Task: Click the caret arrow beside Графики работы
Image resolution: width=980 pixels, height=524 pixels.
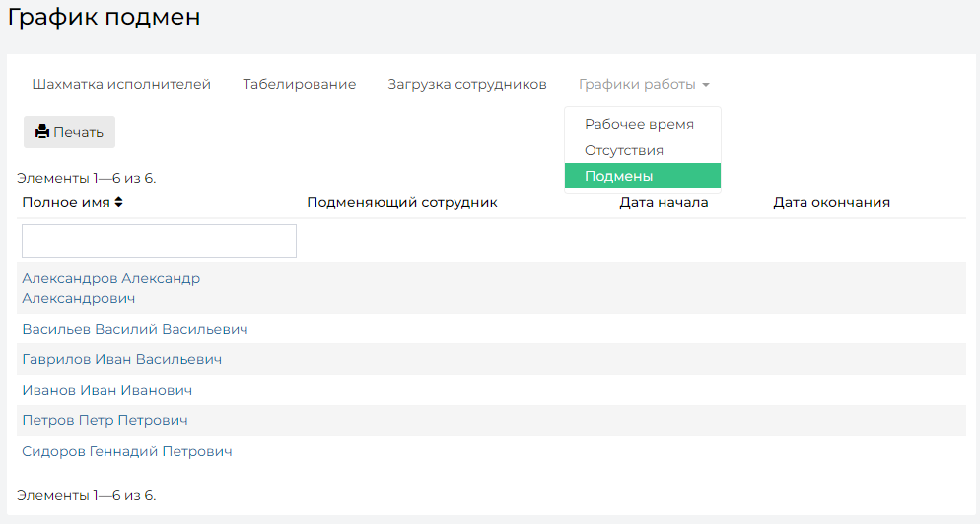Action: (x=706, y=85)
